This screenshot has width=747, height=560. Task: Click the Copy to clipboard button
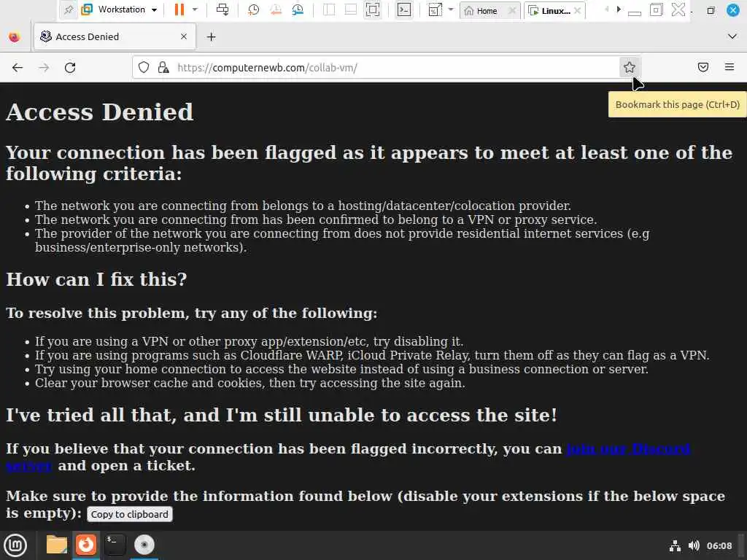[130, 514]
